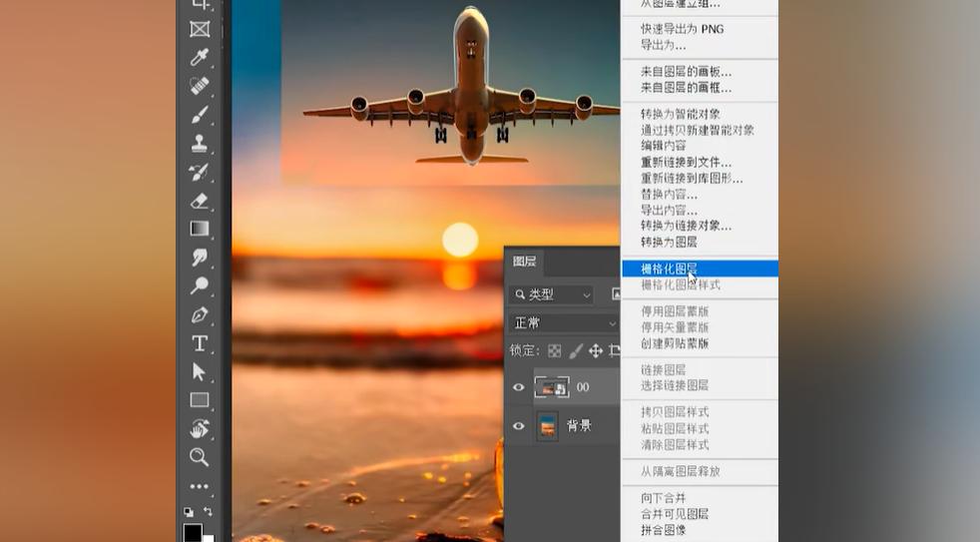
Task: Click 停用矢量蒙版 menu entry
Action: tap(675, 327)
